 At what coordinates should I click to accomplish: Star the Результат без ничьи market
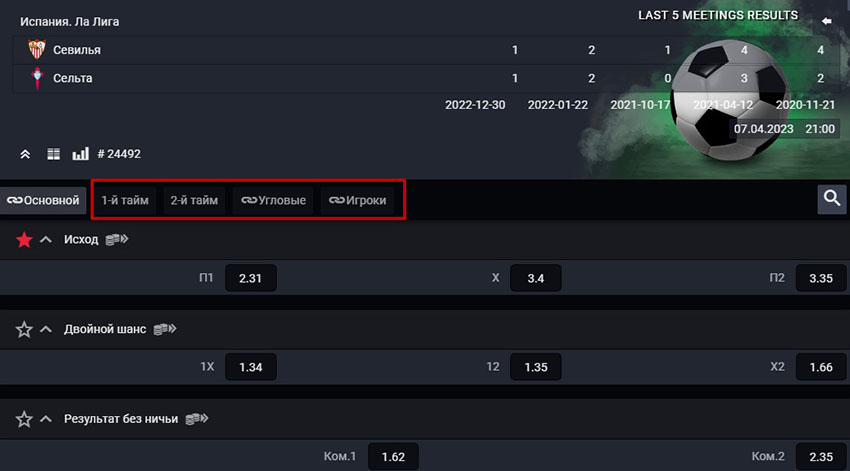coord(24,419)
